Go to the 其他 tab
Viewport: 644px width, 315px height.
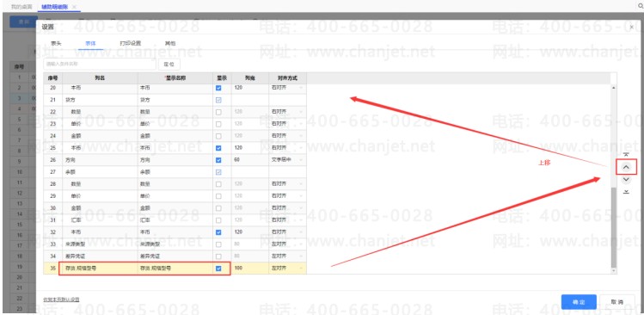170,43
